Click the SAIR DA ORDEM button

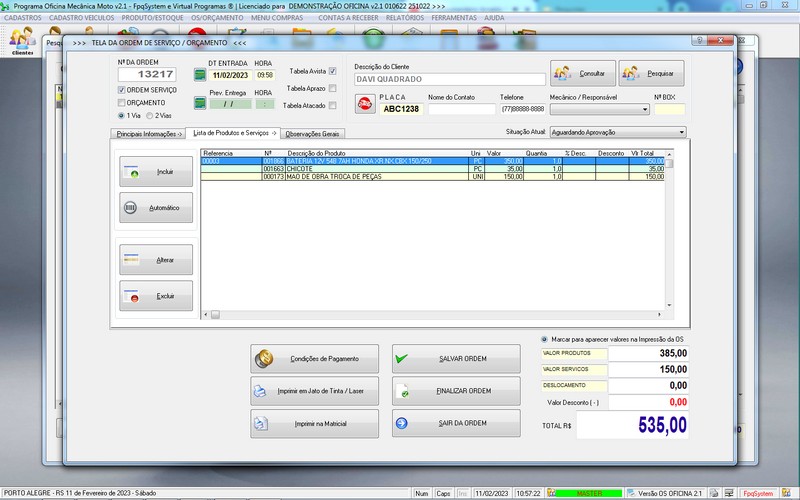coord(456,423)
